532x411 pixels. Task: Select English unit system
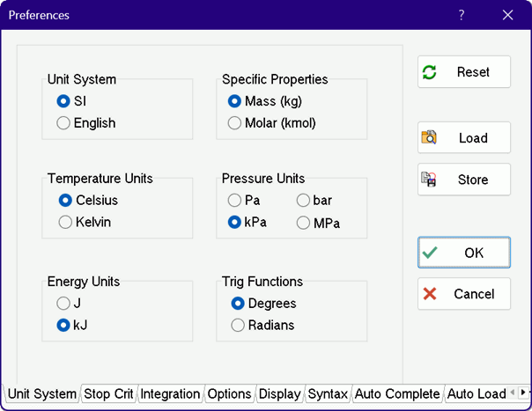click(63, 123)
